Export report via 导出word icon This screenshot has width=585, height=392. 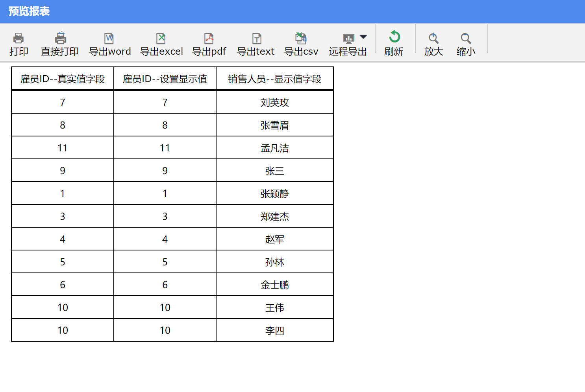109,39
